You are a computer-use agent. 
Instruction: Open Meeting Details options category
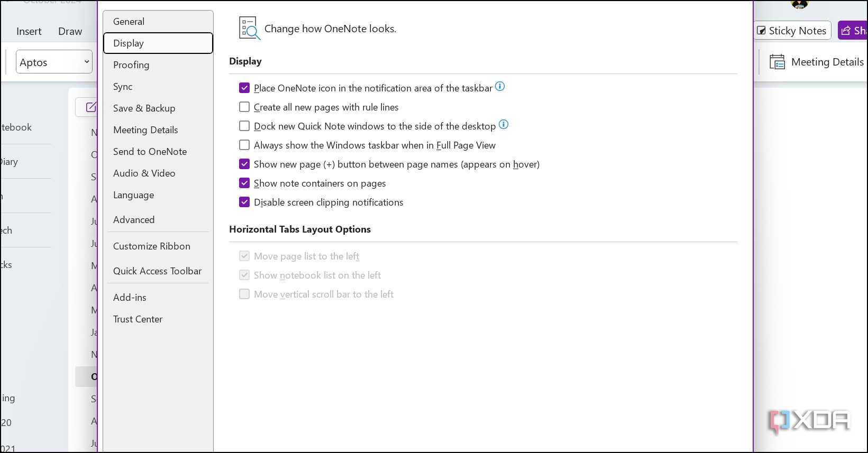tap(158, 130)
